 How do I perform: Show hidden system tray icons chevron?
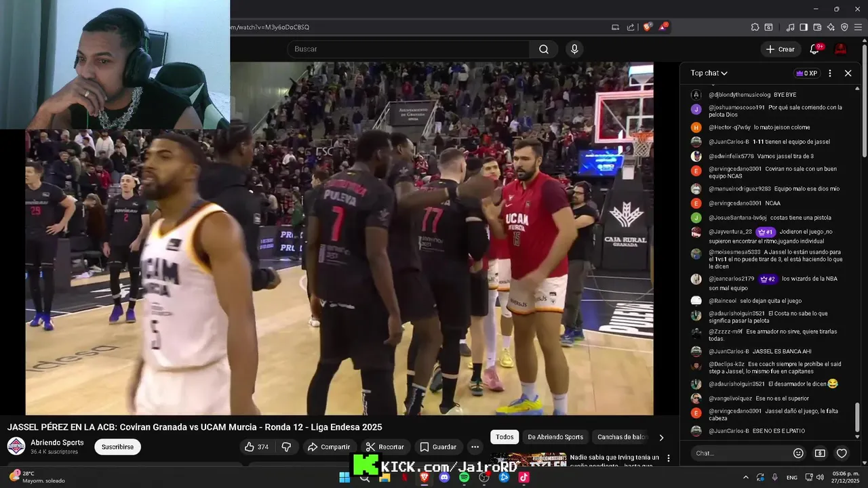click(x=746, y=477)
